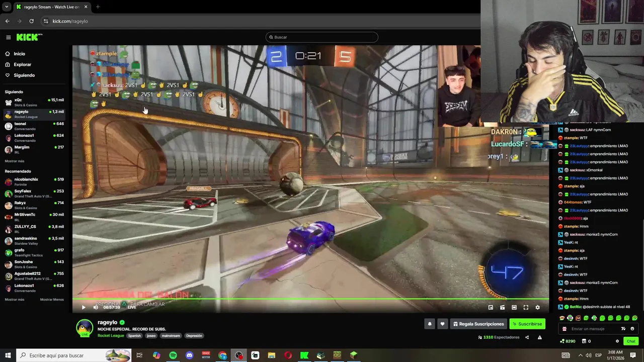Screen dimensions: 644x362
Task: Open video player settings gear
Action: click(537, 307)
